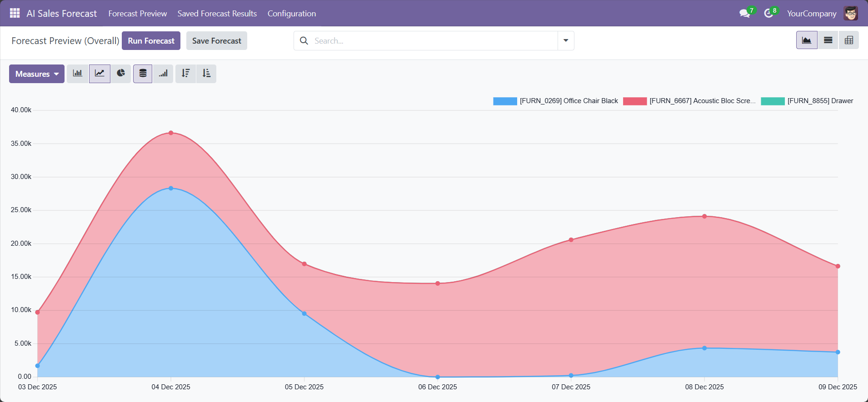The height and width of the screenshot is (402, 868).
Task: Click the red Acoustic Bloc Screen legend swatch
Action: [634, 101]
